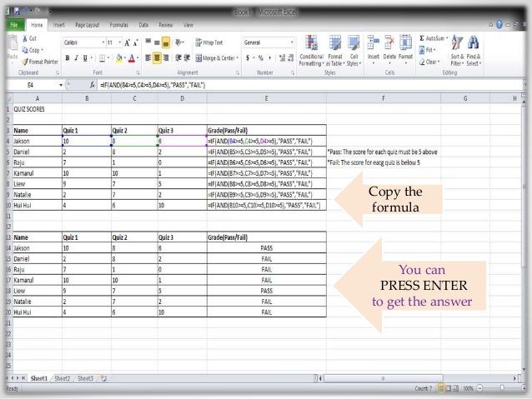Switch to the Sheet2 worksheet tab
Image resolution: width=532 pixels, height=399 pixels.
[63, 378]
